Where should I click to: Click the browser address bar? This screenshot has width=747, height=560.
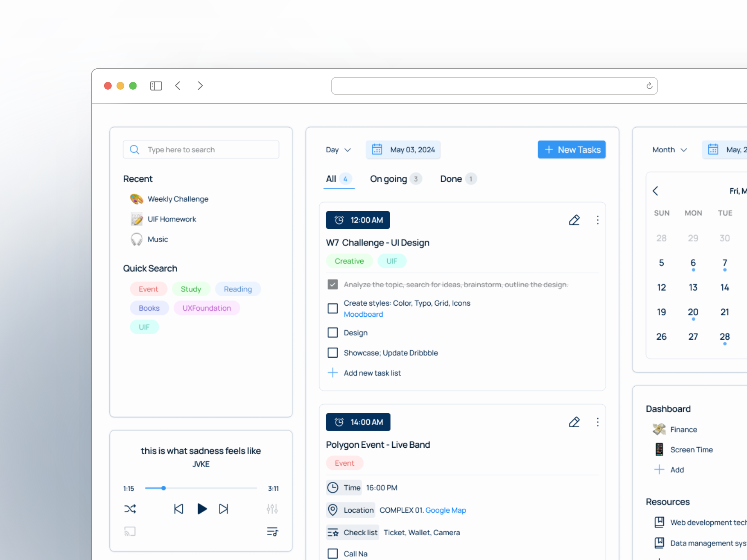tap(494, 86)
